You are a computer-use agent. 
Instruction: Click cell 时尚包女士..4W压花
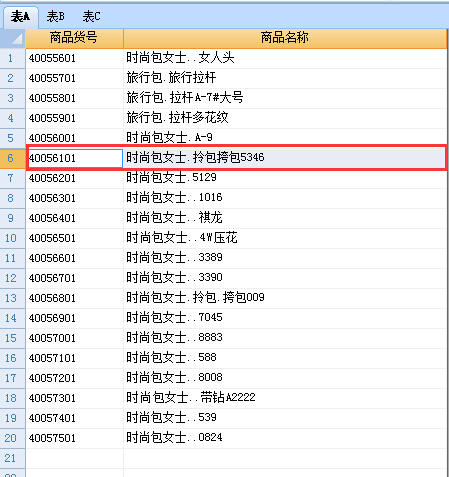285,238
